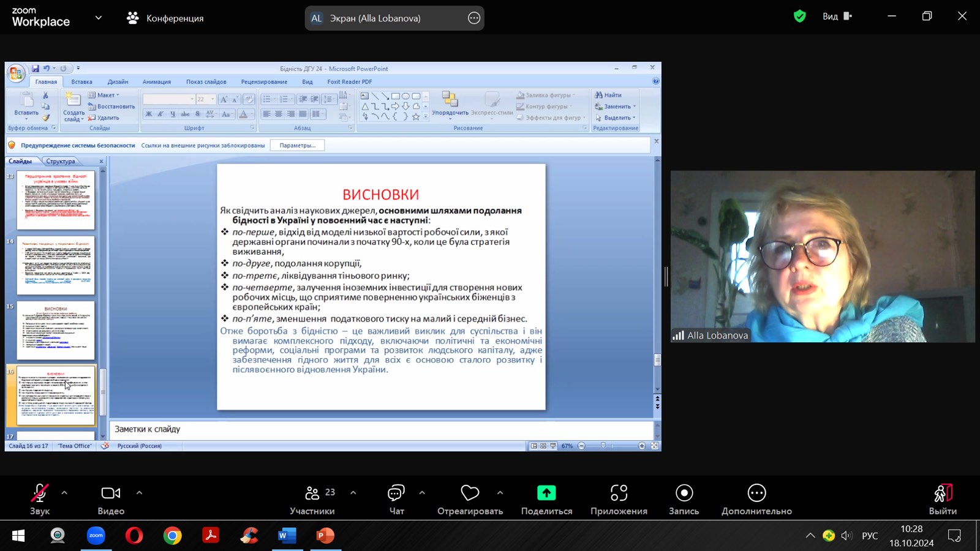Viewport: 980px width, 551px height.
Task: Click the zoom out minus button
Action: [x=581, y=446]
